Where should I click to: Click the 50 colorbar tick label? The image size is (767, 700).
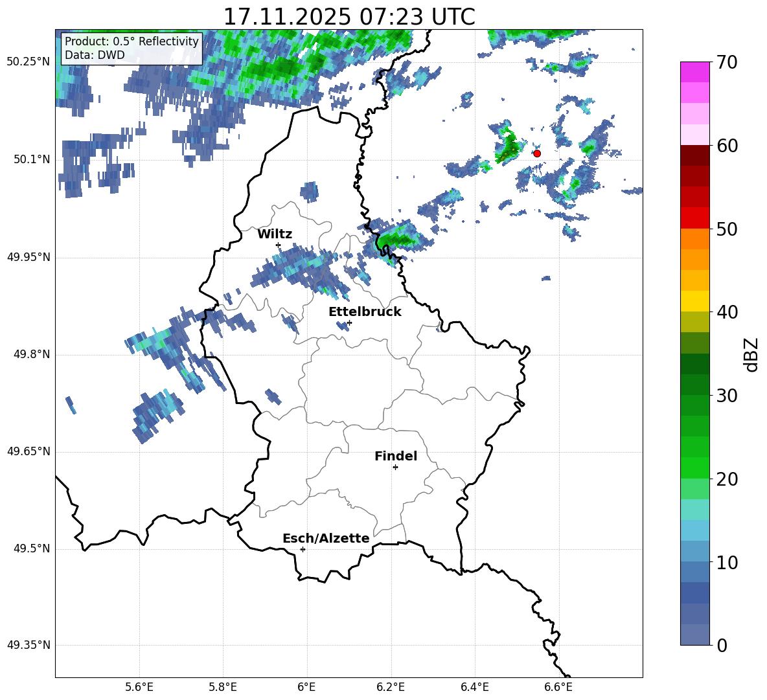tap(727, 229)
